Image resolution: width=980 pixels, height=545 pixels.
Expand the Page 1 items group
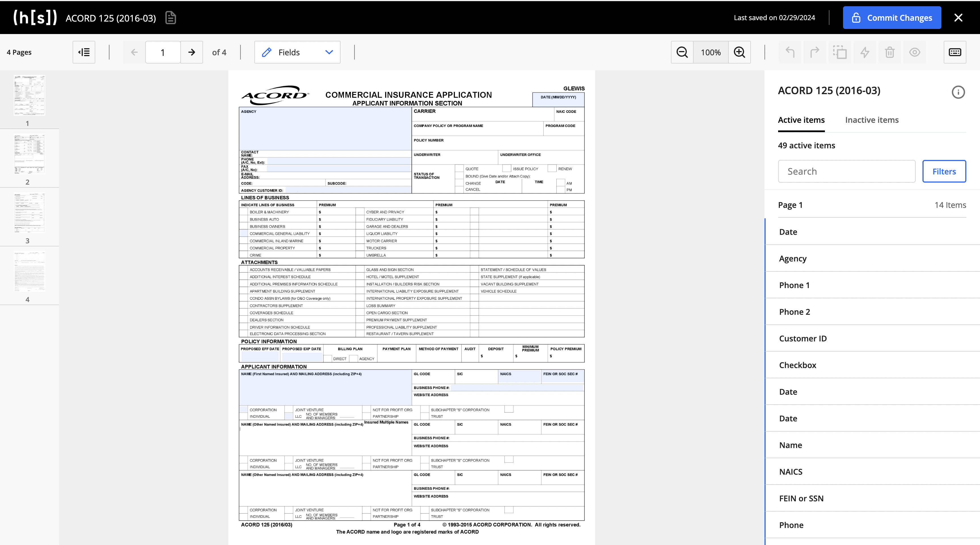(872, 205)
